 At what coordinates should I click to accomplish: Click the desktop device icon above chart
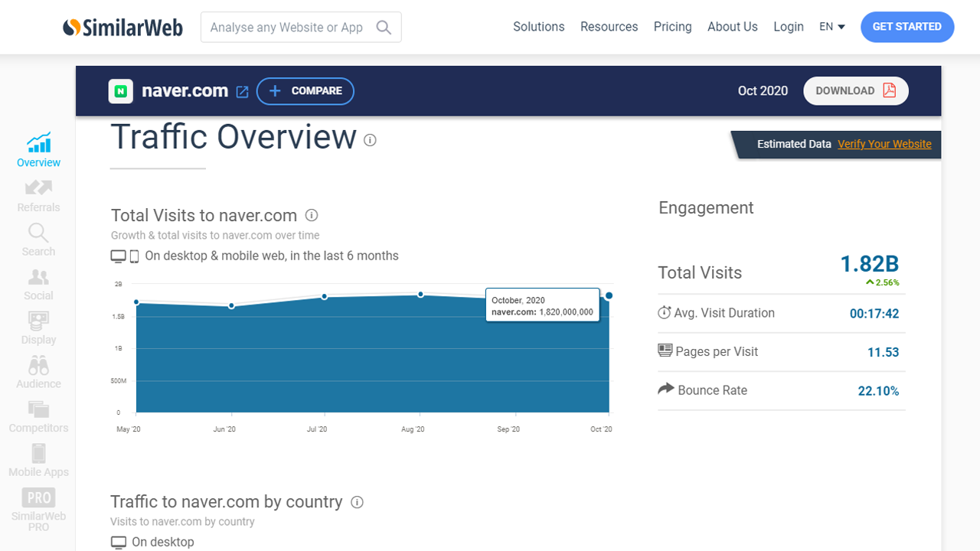click(119, 256)
